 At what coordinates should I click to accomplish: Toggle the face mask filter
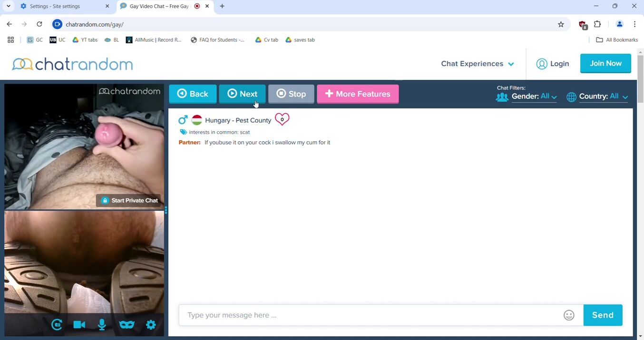click(127, 325)
